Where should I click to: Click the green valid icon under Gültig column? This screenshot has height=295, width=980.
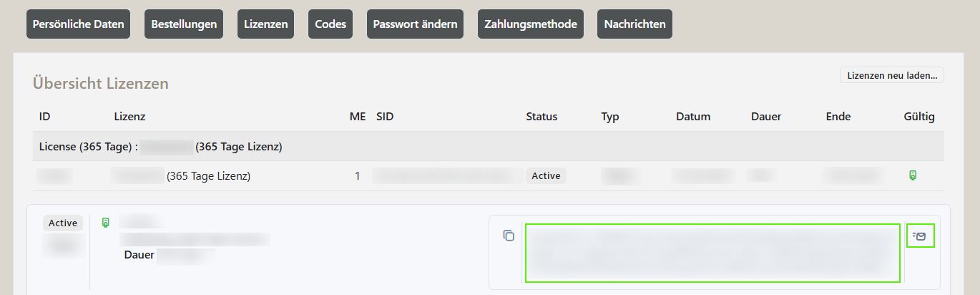pos(913,175)
